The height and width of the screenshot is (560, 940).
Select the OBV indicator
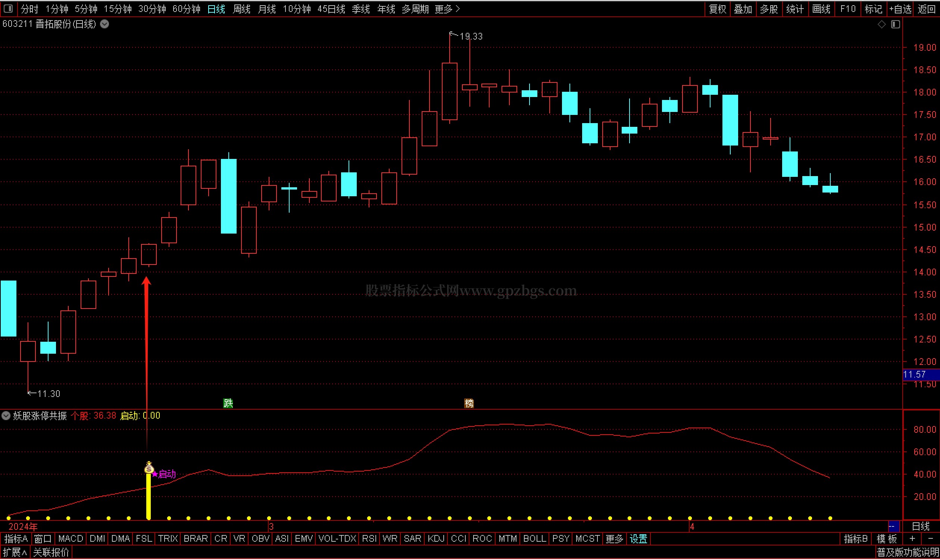(x=260, y=539)
